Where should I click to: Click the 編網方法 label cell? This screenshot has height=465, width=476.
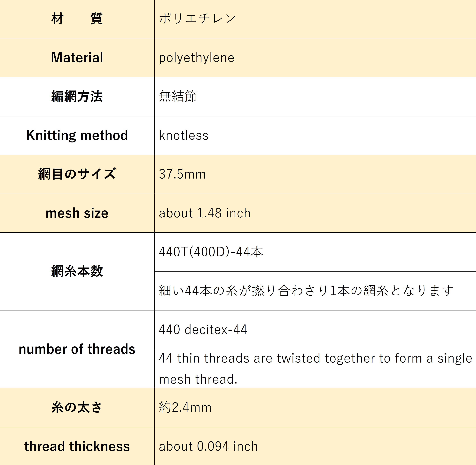[x=77, y=96]
